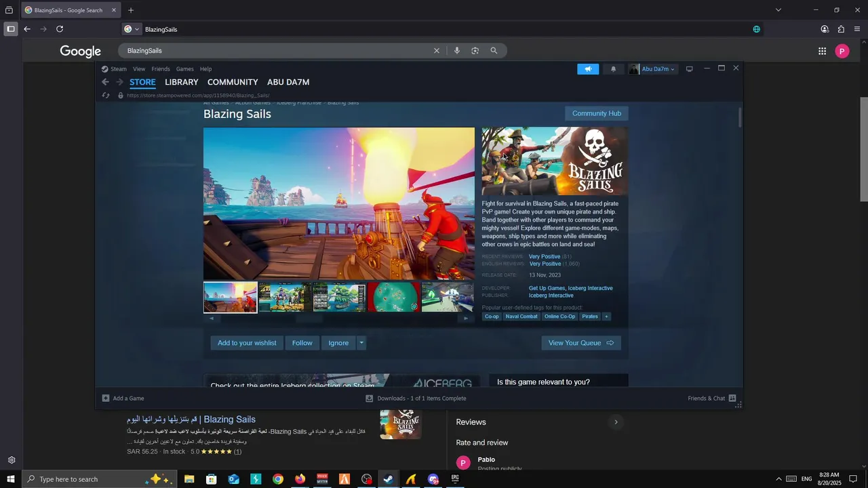Open View menu in Steam
The width and height of the screenshot is (868, 488).
139,69
